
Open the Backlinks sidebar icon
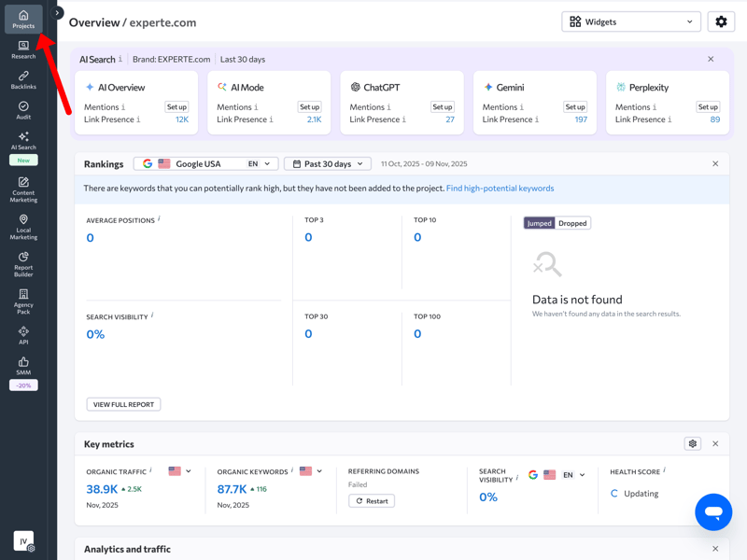coord(23,80)
